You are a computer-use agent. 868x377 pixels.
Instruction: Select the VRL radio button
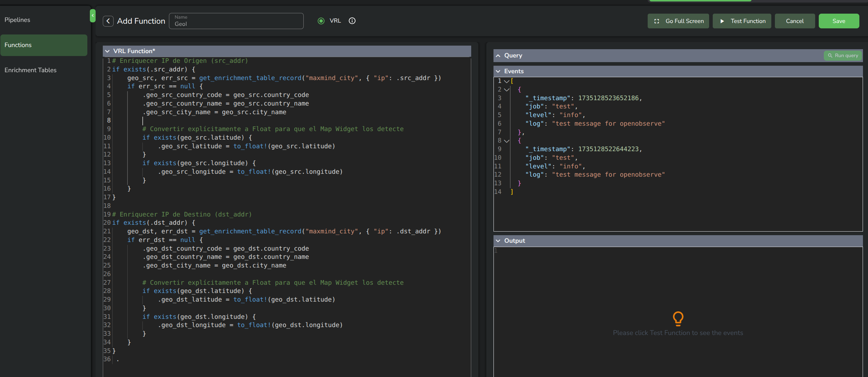coord(321,21)
